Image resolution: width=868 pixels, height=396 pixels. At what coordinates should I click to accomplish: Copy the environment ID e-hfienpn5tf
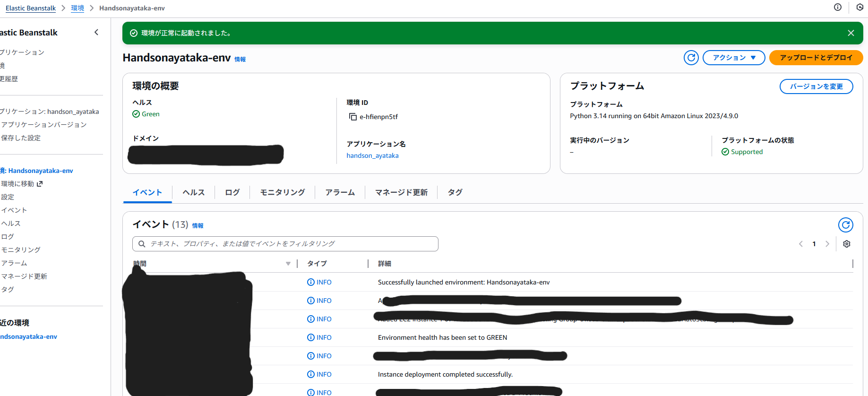[x=353, y=117]
